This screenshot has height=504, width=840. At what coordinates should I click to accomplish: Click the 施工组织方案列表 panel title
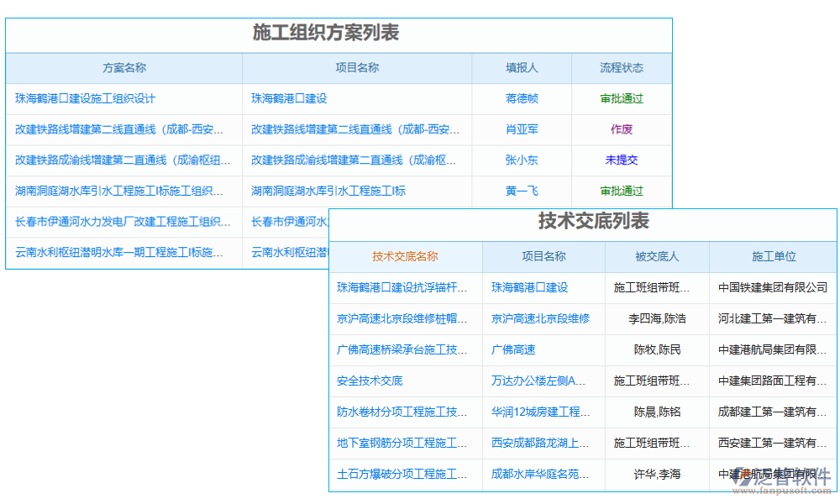coord(324,33)
